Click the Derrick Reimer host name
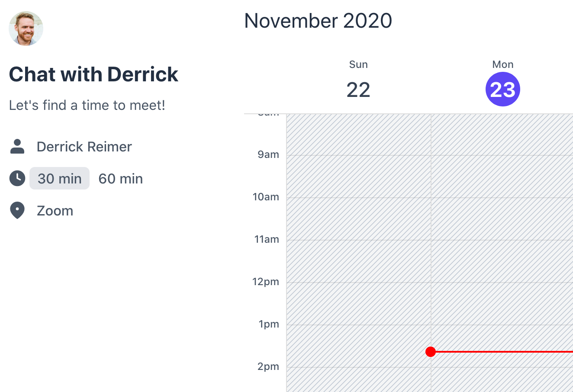Screen dimensions: 573x392 point(84,147)
